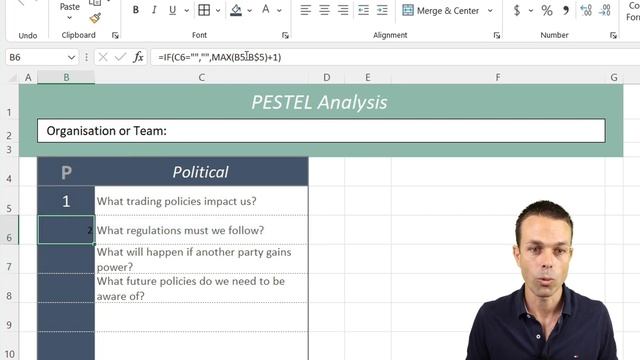Image resolution: width=640 pixels, height=360 pixels.
Task: Select the Political header cell
Action: 202,172
